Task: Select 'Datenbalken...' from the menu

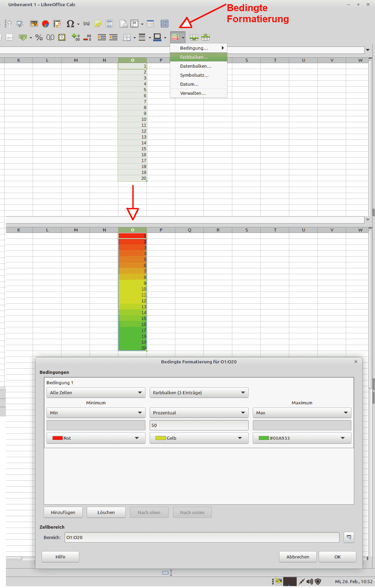Action: tap(195, 66)
